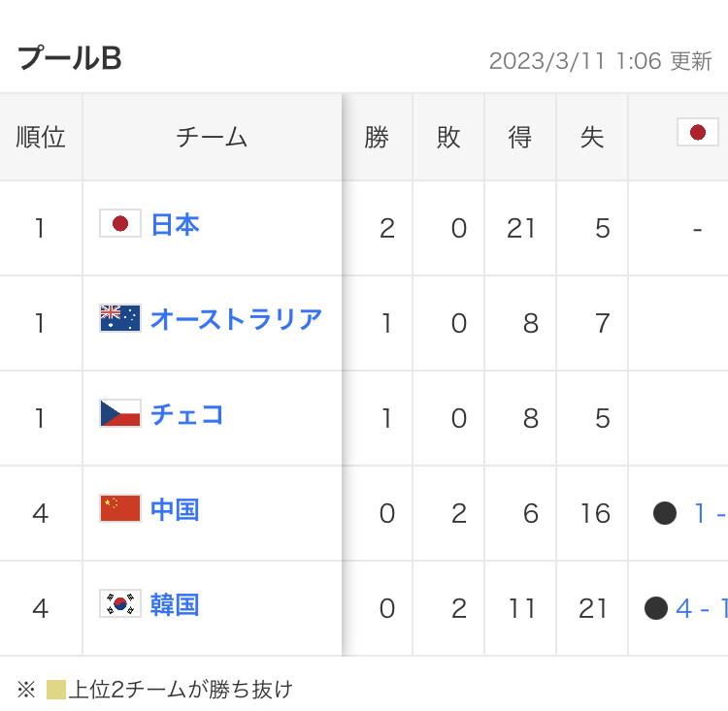Image resolution: width=728 pixels, height=711 pixels.
Task: Click the black loss circle in China's row
Action: [x=665, y=513]
